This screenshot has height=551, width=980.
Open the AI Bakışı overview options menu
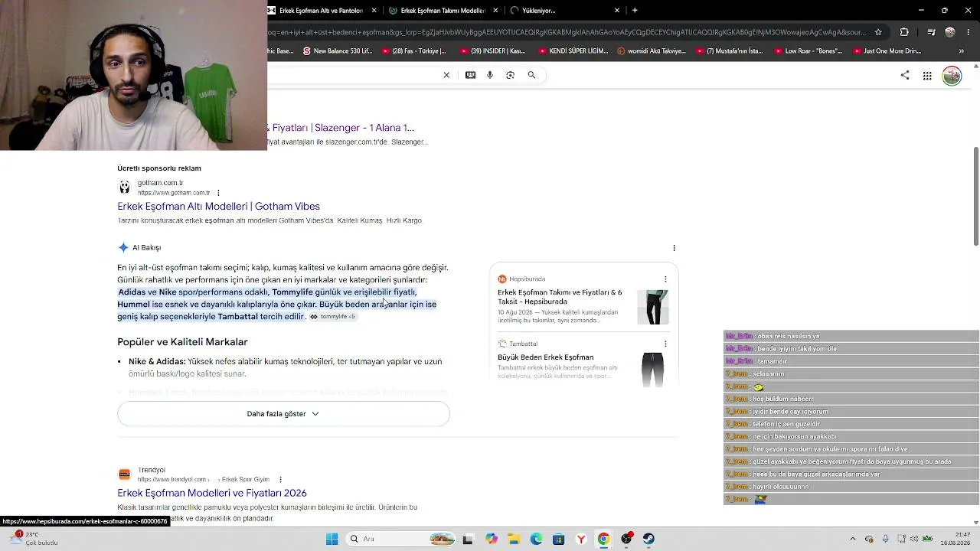pyautogui.click(x=674, y=248)
